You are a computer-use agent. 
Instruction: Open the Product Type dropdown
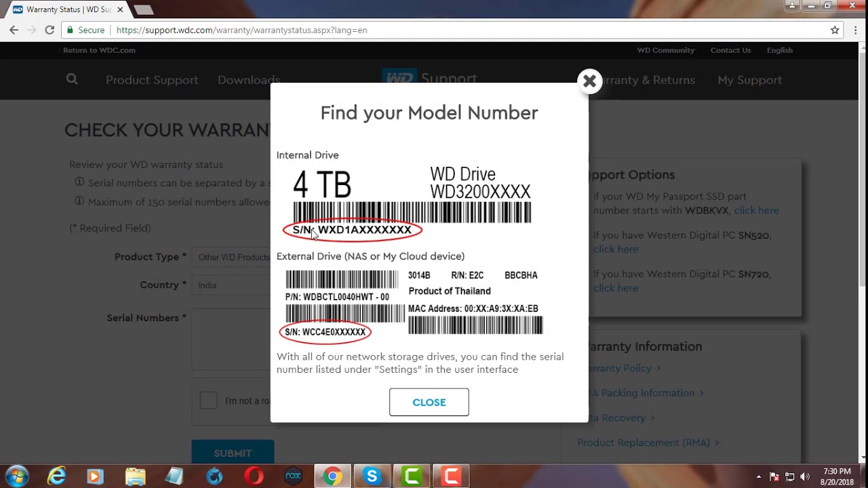coord(233,258)
